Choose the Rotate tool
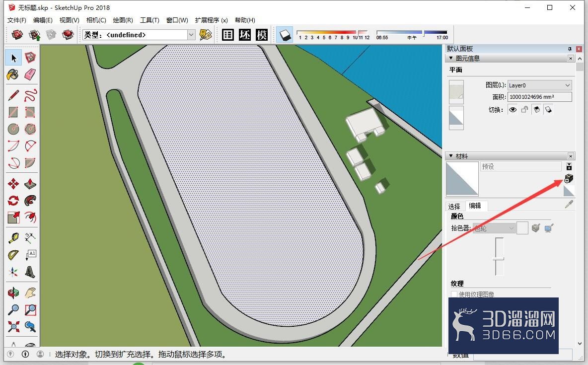 tap(13, 201)
